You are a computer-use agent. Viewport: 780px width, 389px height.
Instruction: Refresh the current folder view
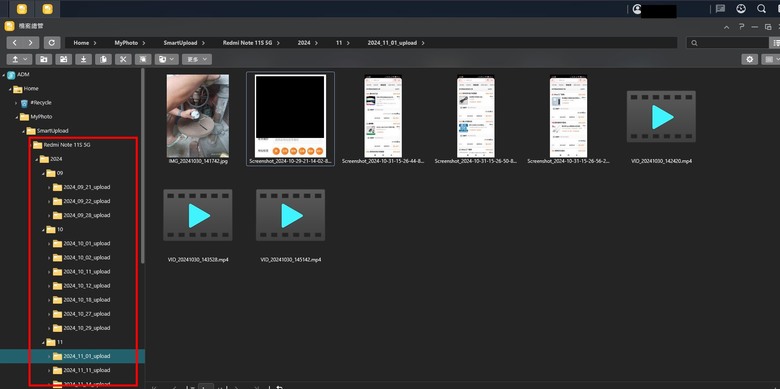52,43
